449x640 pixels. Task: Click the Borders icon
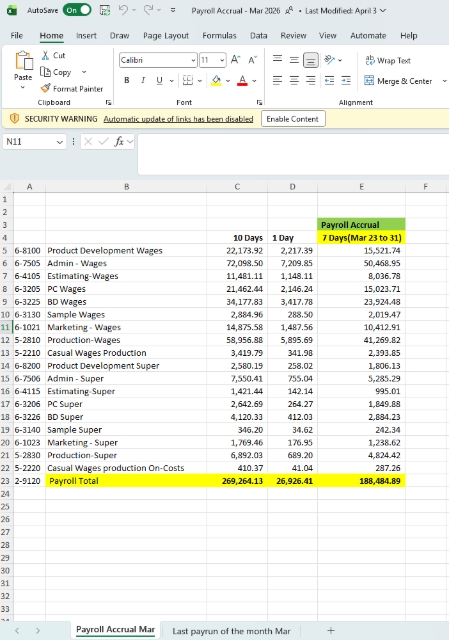pos(188,80)
